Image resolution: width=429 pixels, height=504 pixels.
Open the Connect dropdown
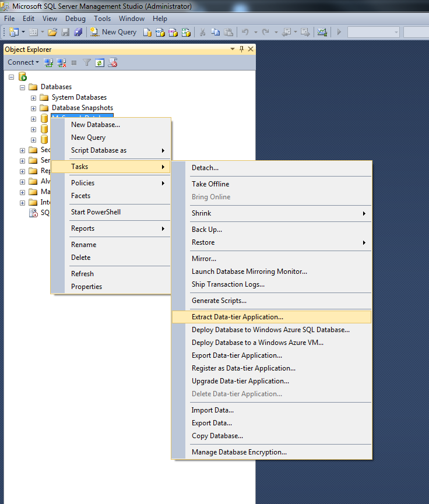pos(23,62)
